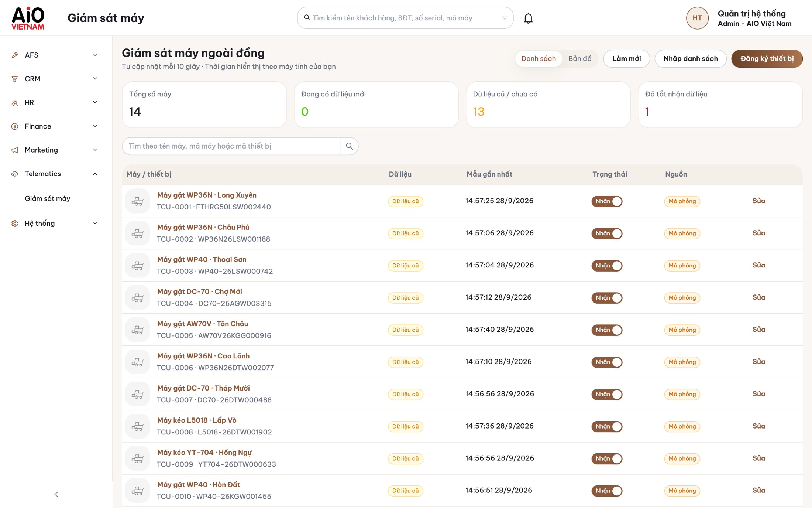
Task: Expand the HR menu chevron
Action: coord(95,102)
